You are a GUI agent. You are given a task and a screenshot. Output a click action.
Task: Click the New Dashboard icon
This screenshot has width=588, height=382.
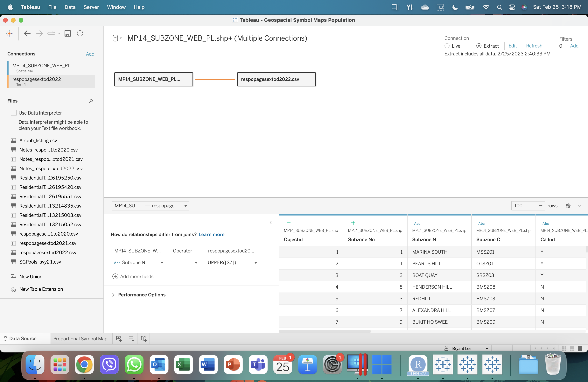(x=131, y=338)
